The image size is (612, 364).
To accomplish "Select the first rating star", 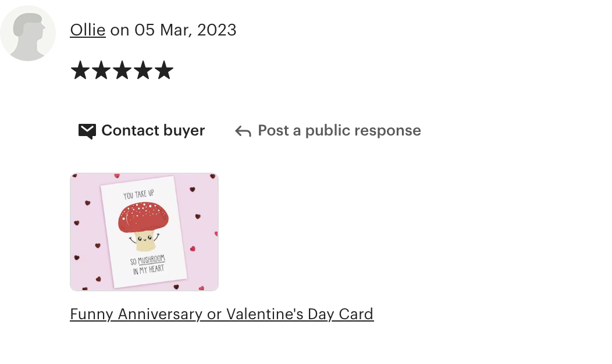I will point(80,70).
